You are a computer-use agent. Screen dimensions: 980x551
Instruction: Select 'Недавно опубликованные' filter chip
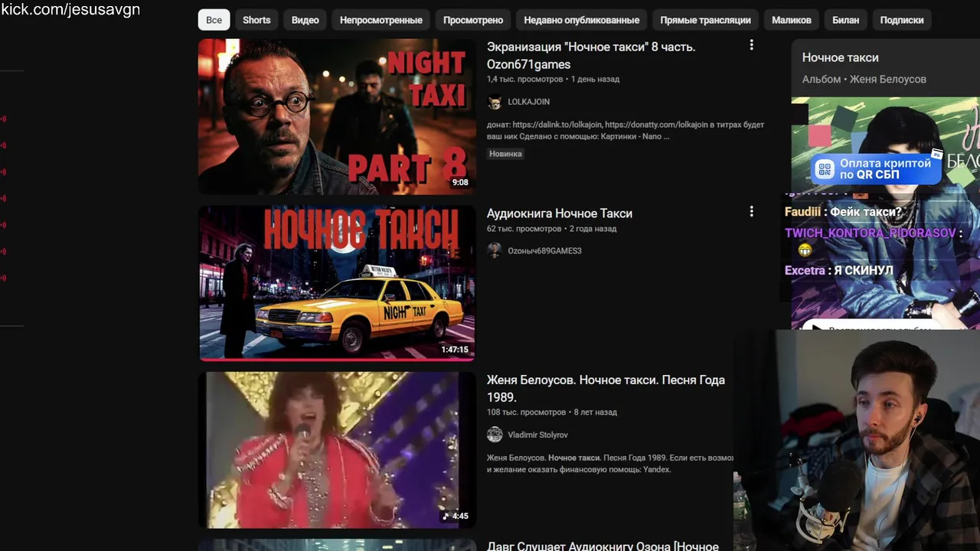click(x=582, y=20)
